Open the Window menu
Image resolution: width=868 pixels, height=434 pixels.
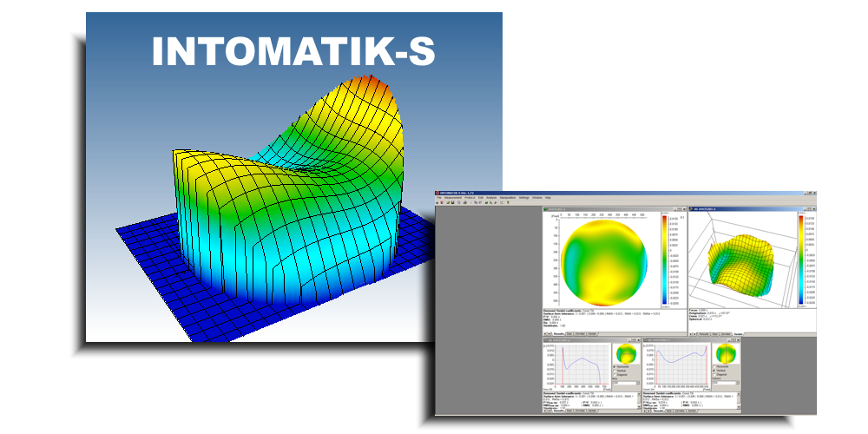[x=537, y=198]
